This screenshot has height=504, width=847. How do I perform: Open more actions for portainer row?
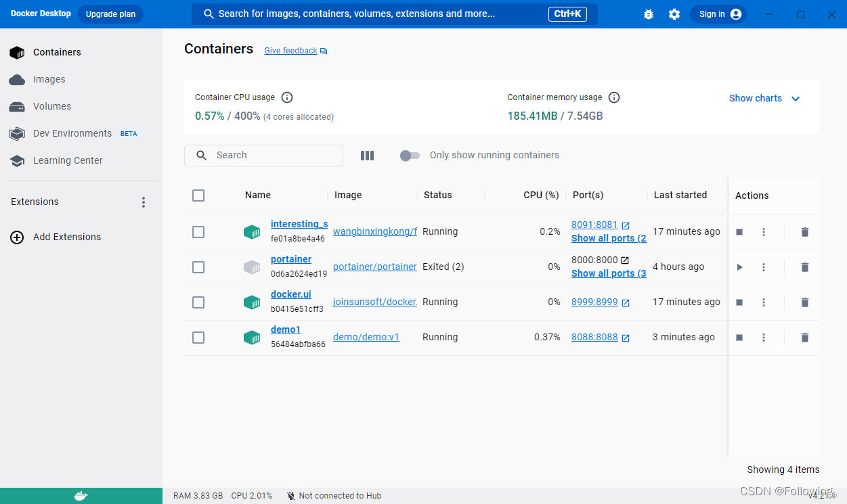(764, 267)
